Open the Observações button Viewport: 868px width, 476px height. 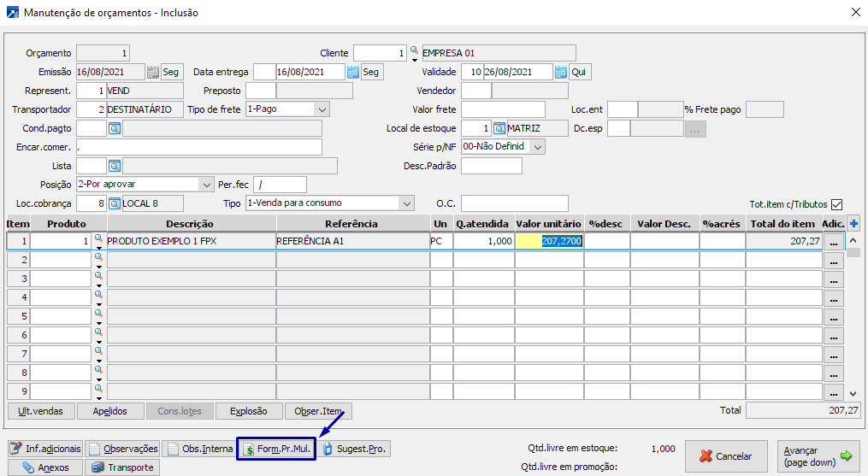pos(122,449)
